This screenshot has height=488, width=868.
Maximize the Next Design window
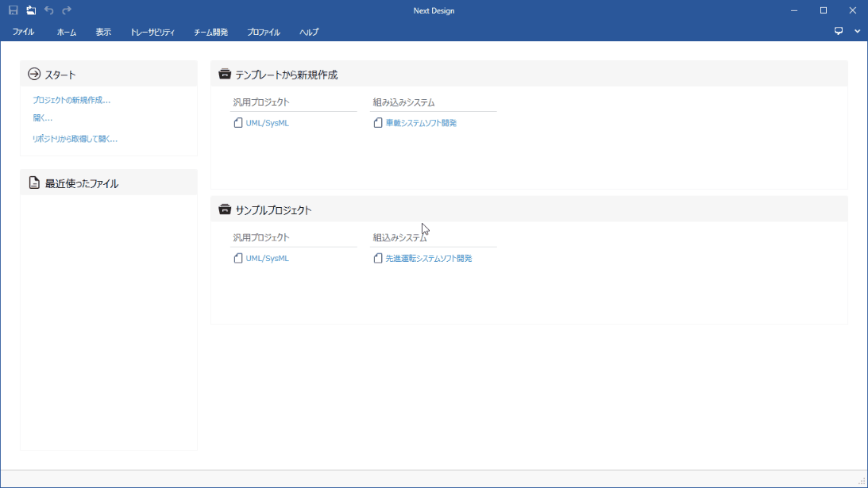(824, 10)
